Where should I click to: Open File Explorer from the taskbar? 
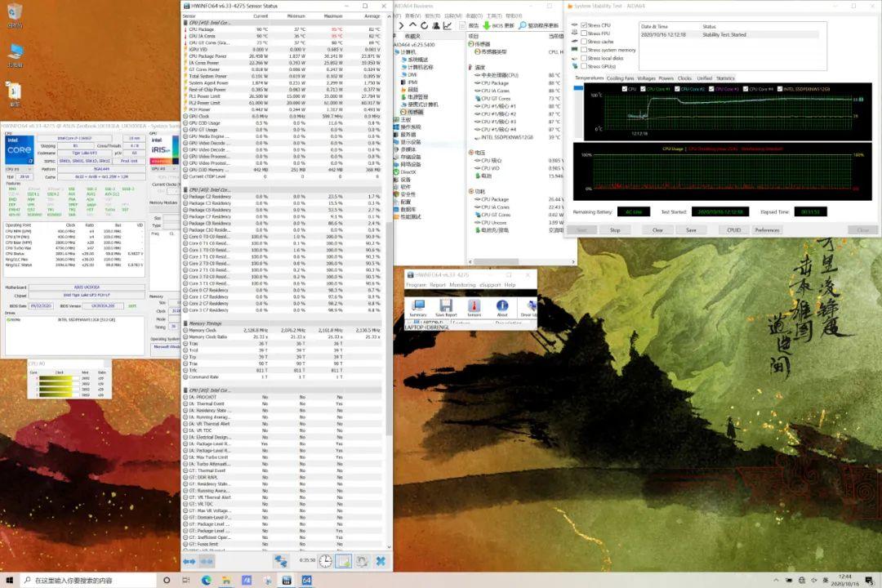click(226, 580)
